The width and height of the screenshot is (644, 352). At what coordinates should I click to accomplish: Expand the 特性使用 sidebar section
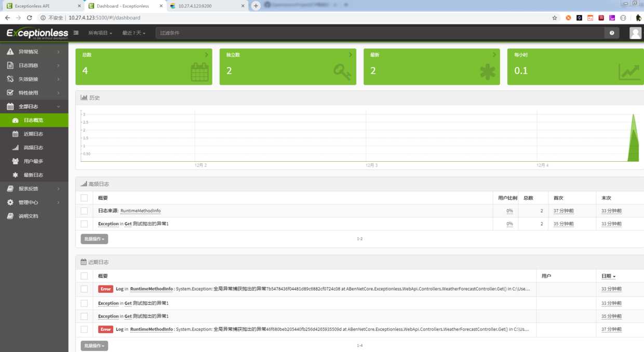34,93
